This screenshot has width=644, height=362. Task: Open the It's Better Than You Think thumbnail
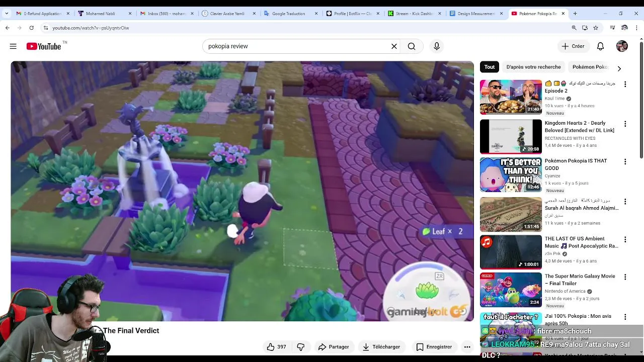pos(511,174)
